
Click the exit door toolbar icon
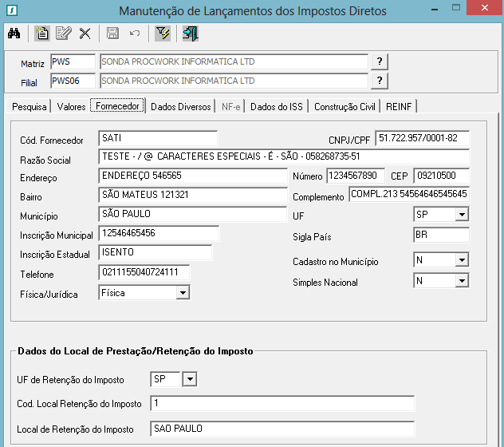[191, 34]
